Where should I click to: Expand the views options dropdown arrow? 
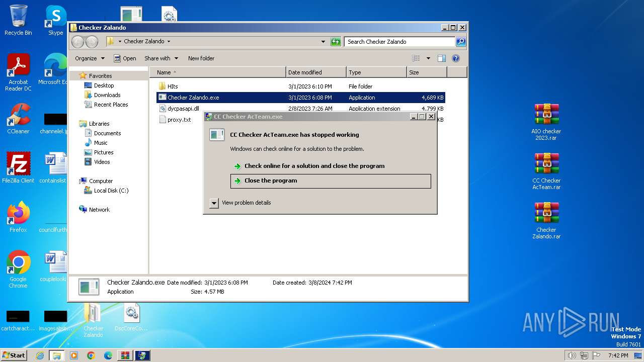(x=428, y=58)
